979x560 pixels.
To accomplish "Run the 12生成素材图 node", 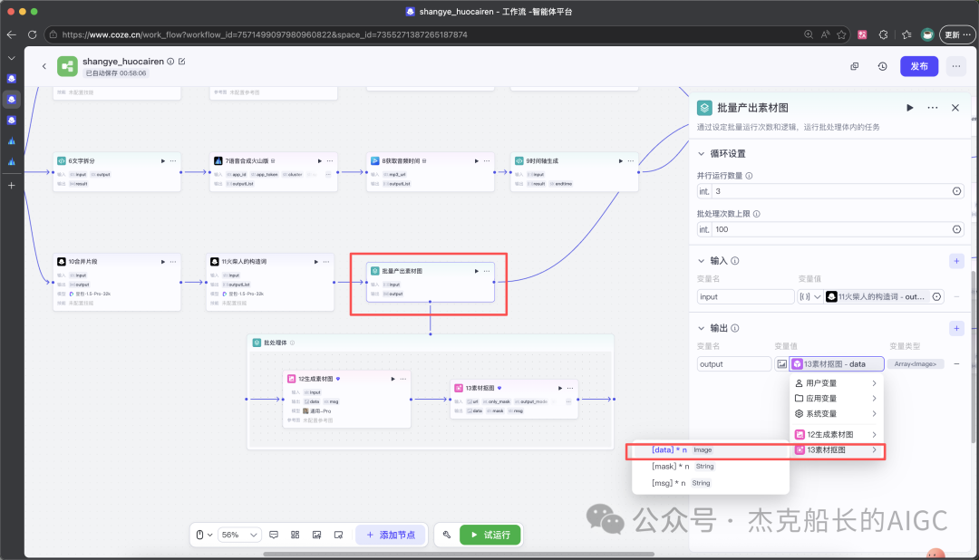I will click(x=393, y=379).
